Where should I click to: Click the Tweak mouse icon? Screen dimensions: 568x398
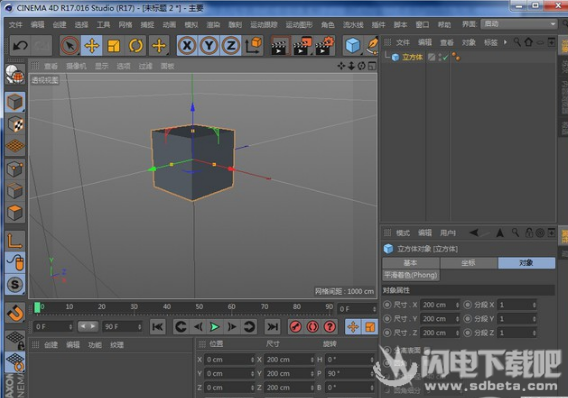[x=15, y=263]
